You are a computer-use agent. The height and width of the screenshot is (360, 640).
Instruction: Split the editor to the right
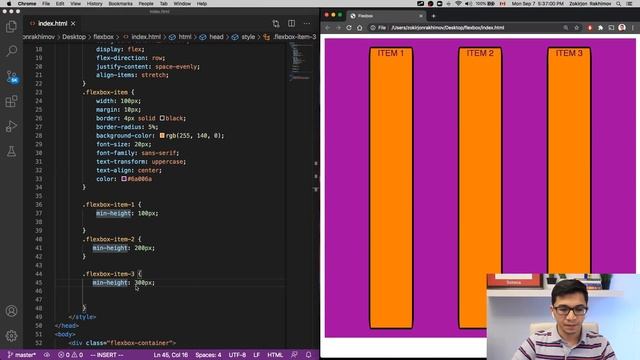point(291,24)
